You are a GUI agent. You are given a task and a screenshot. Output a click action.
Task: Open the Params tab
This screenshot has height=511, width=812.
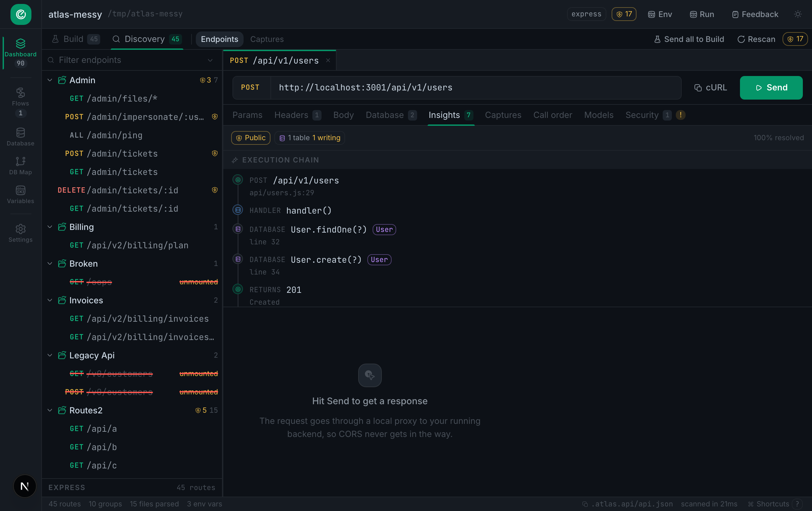click(247, 115)
